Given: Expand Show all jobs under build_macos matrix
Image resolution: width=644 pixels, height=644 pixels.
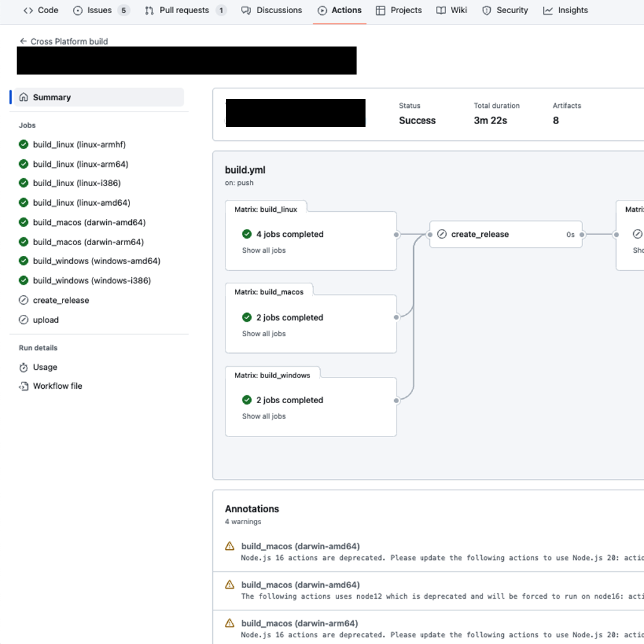Looking at the screenshot, I should coord(264,333).
